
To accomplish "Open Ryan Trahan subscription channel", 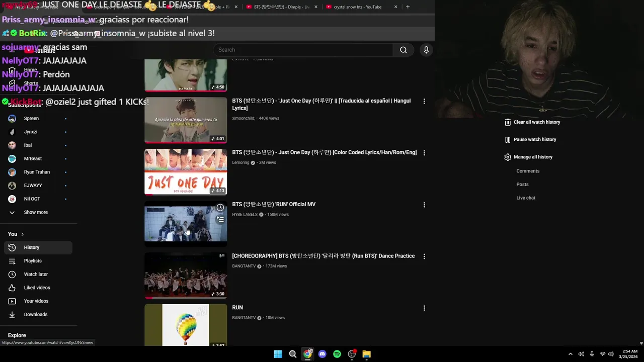I will click(x=38, y=172).
